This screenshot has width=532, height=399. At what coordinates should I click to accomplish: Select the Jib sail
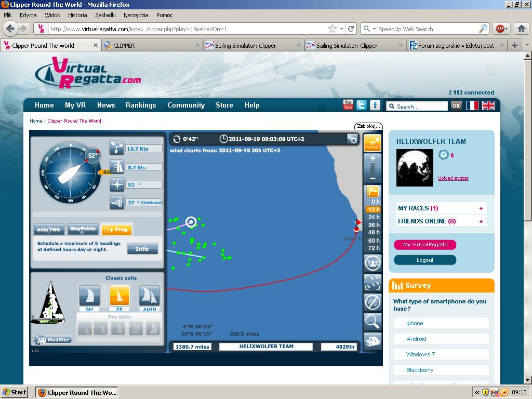point(119,296)
